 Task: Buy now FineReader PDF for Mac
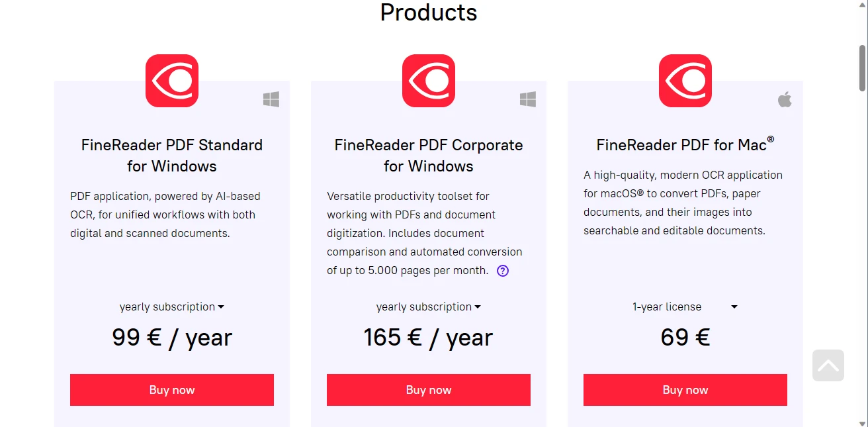click(x=685, y=390)
